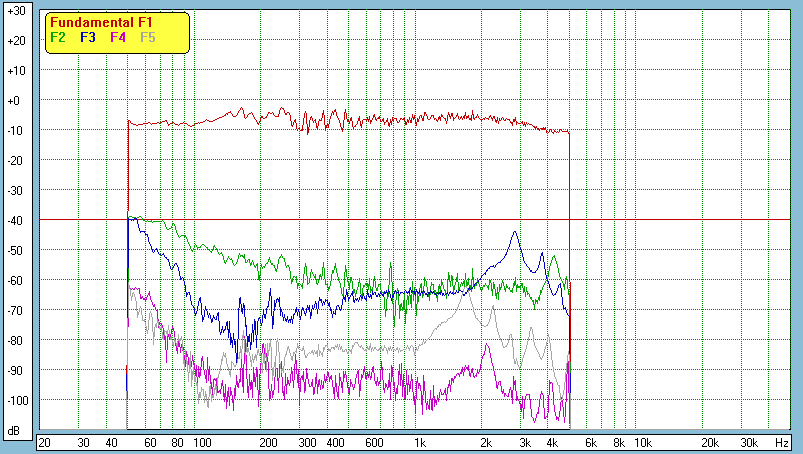This screenshot has height=454, width=803.
Task: Click the +0 label on the vertical axis
Action: [x=15, y=101]
